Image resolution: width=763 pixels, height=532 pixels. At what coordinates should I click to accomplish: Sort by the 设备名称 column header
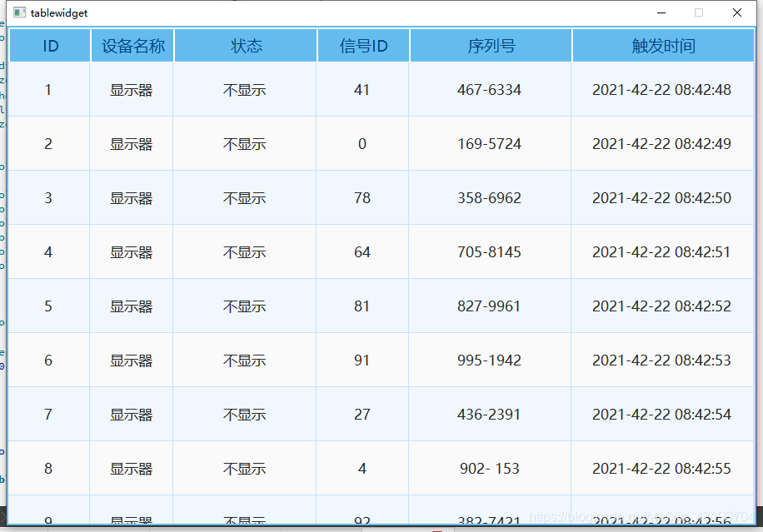point(130,46)
